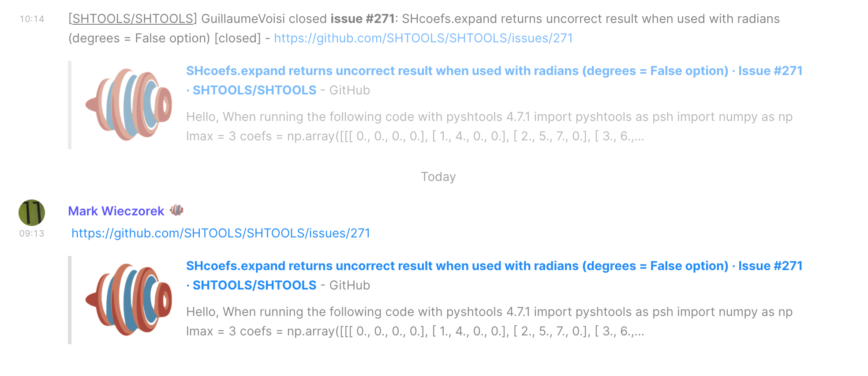The height and width of the screenshot is (376, 868).
Task: Click the pyshtools logo in the first link preview
Action: (129, 105)
